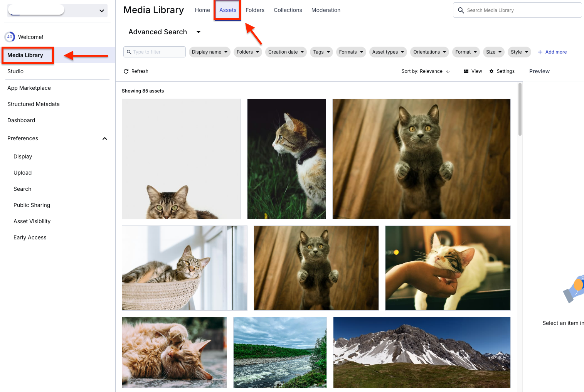Image resolution: width=584 pixels, height=392 pixels.
Task: Click the magnifier in Search Media Library
Action: (x=461, y=10)
